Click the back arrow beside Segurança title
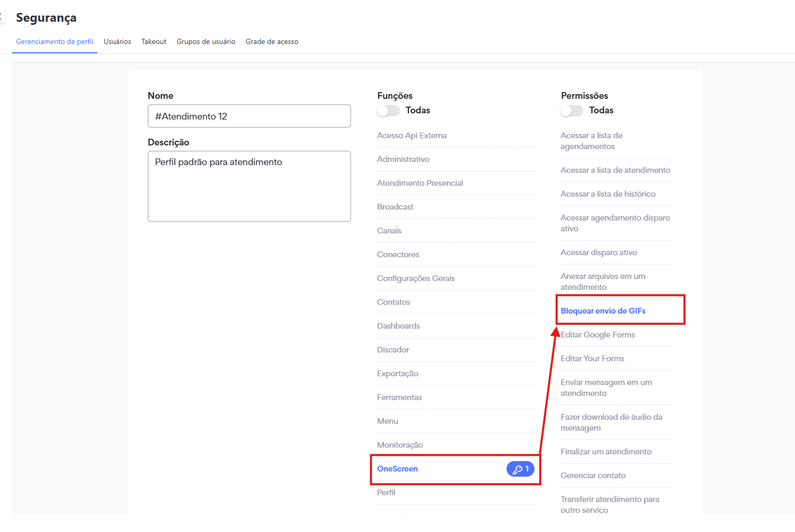 2,18
